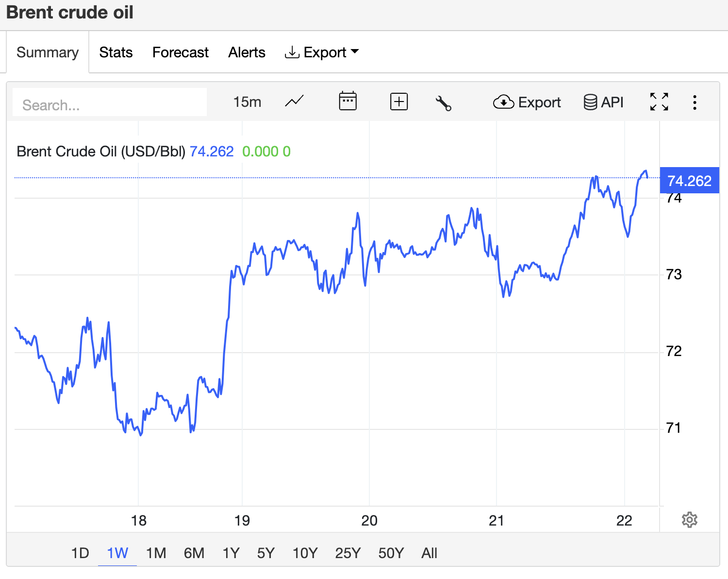Click the 20 date label on x-axis
728x579 pixels.
pyautogui.click(x=369, y=521)
